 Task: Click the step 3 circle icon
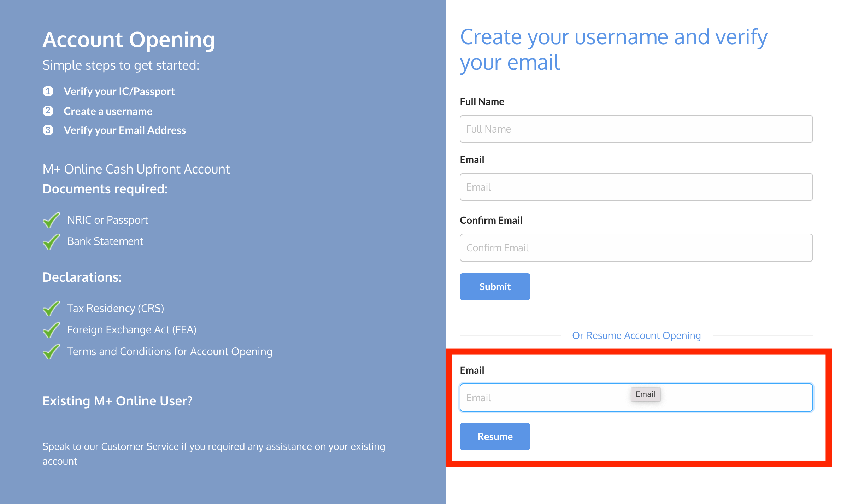click(48, 130)
